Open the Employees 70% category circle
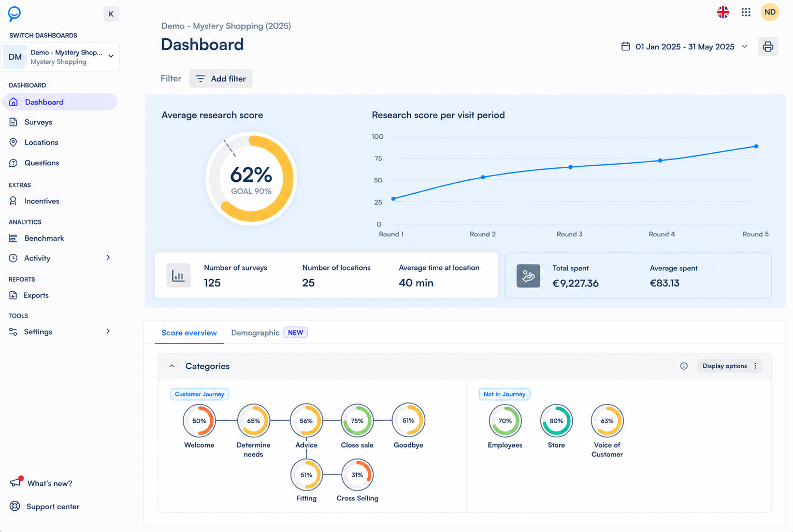Screen dimensions: 793x532 click(505, 421)
